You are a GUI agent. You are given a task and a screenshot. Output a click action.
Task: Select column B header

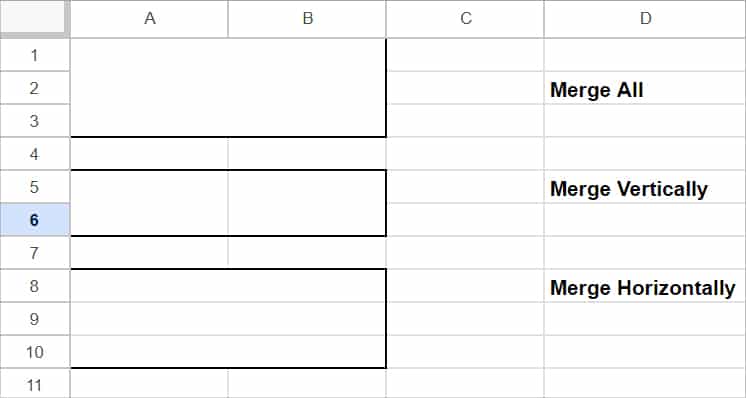(x=307, y=19)
